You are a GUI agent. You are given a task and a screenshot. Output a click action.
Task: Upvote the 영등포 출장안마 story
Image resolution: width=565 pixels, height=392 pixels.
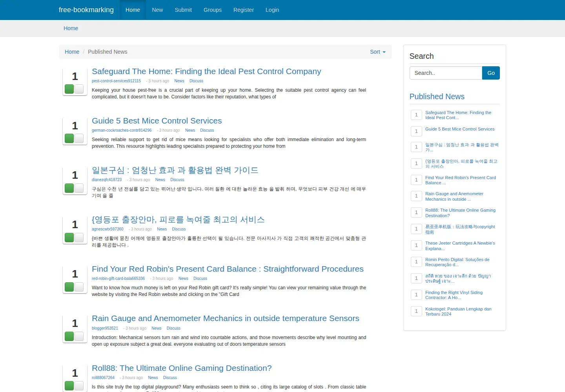coord(69,238)
